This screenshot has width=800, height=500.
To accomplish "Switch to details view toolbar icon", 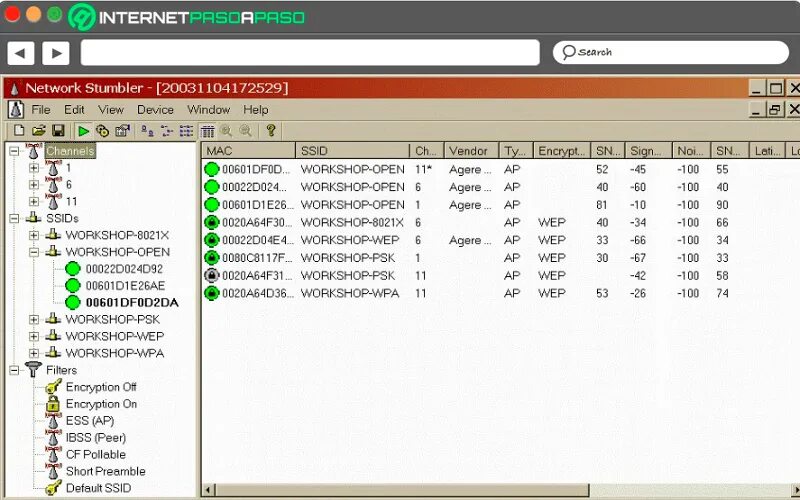I will click(x=207, y=131).
